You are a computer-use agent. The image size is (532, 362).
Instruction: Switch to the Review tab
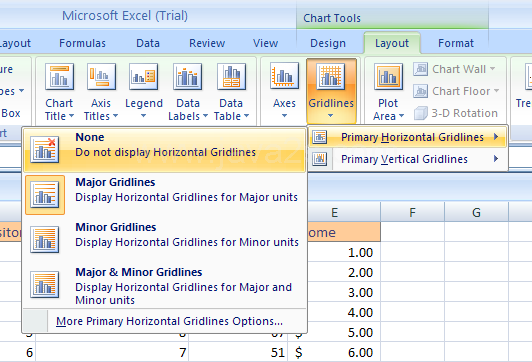pyautogui.click(x=207, y=43)
